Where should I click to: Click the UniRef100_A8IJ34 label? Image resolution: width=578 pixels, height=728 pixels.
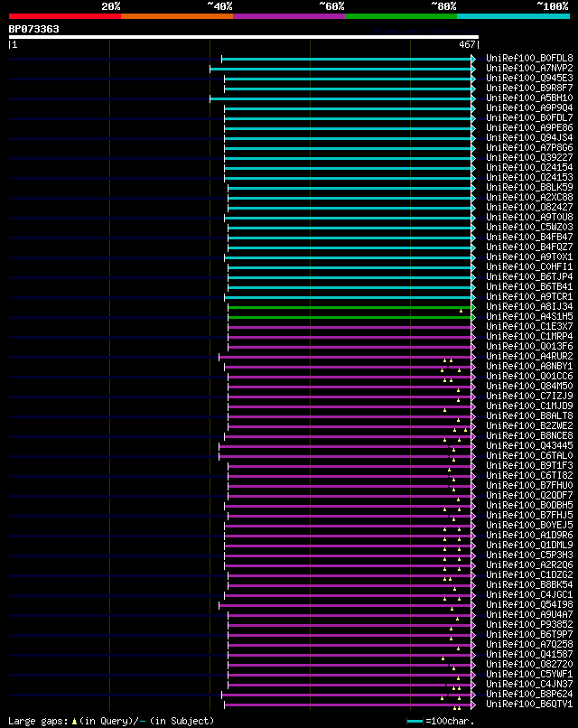tap(529, 306)
